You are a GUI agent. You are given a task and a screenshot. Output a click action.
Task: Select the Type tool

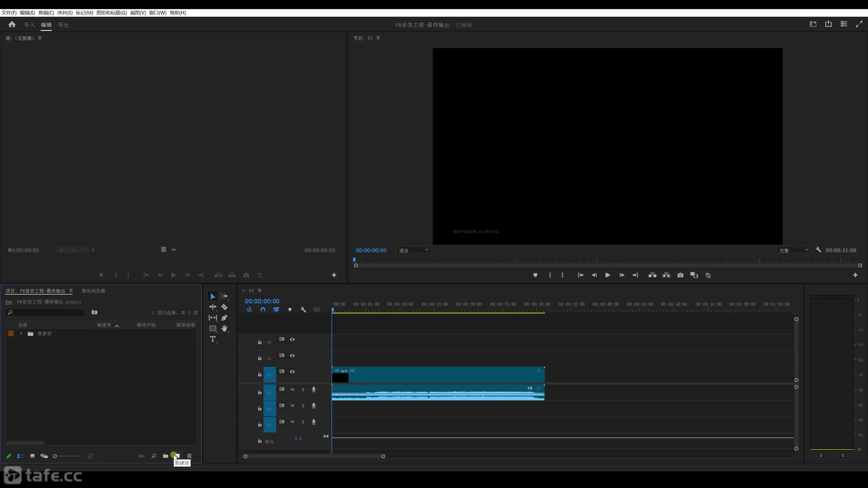pyautogui.click(x=213, y=339)
